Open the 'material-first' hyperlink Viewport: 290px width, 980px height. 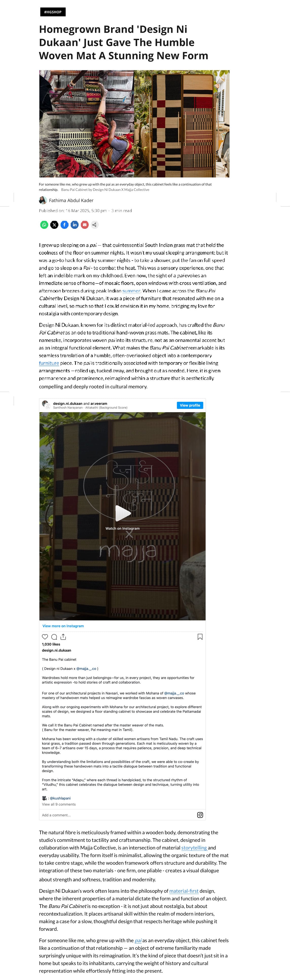[184, 891]
